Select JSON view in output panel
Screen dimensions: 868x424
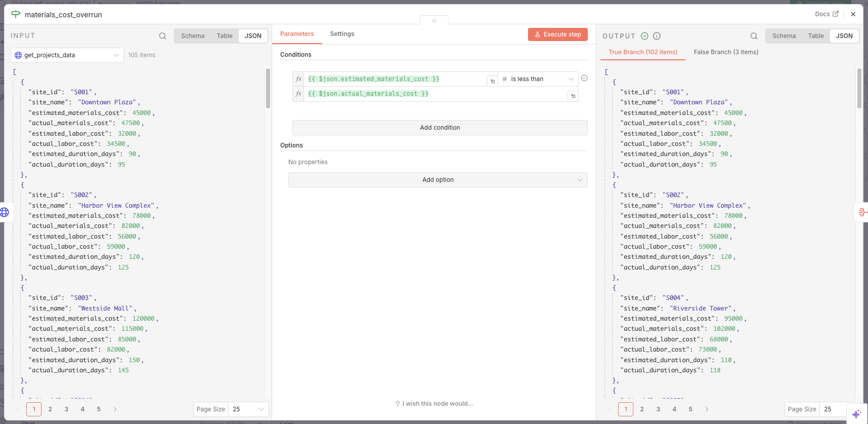point(844,36)
